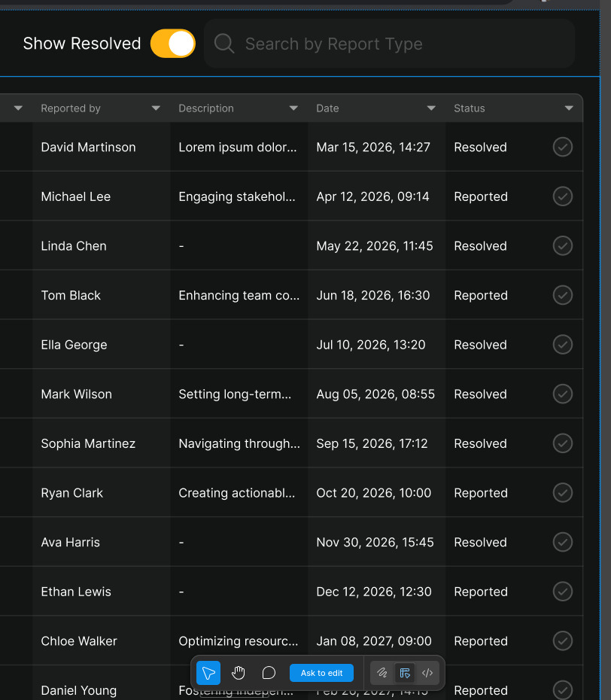Click the Enhancing team co... description
The image size is (611, 700).
pos(239,295)
